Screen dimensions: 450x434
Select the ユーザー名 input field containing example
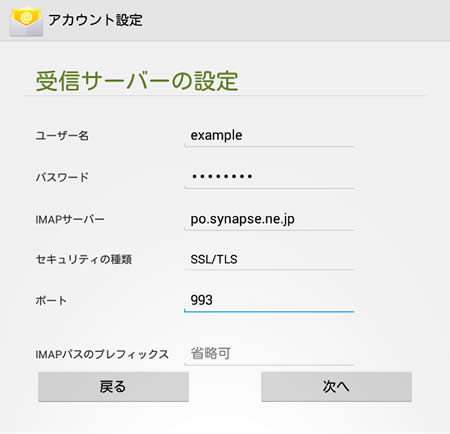pos(269,136)
